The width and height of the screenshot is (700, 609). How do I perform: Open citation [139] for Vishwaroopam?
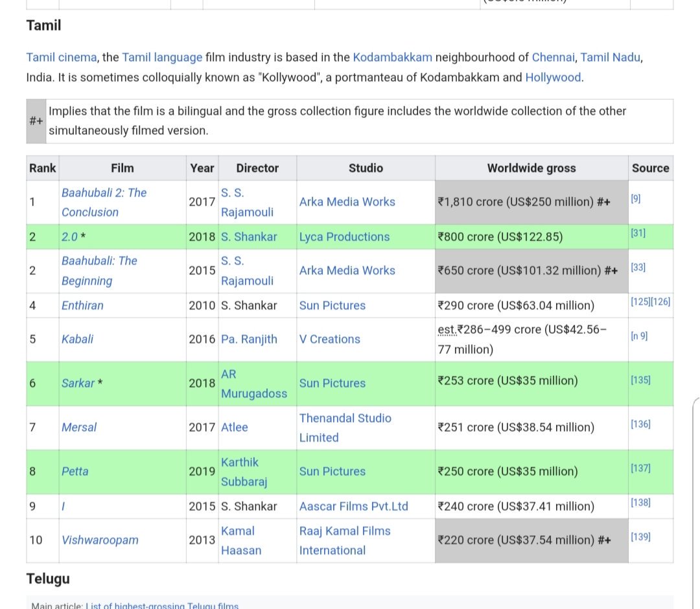[x=640, y=536]
